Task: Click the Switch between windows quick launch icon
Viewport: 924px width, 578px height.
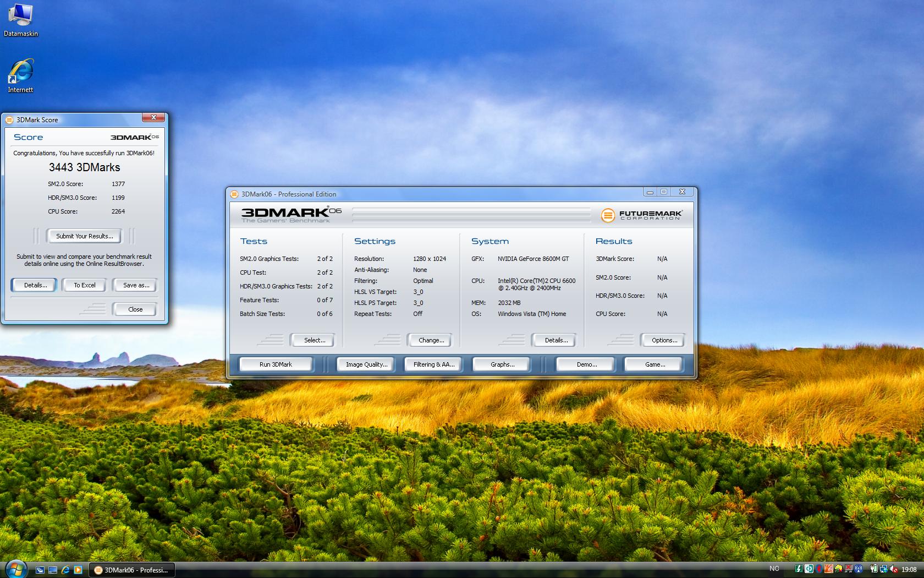Action: (x=40, y=570)
